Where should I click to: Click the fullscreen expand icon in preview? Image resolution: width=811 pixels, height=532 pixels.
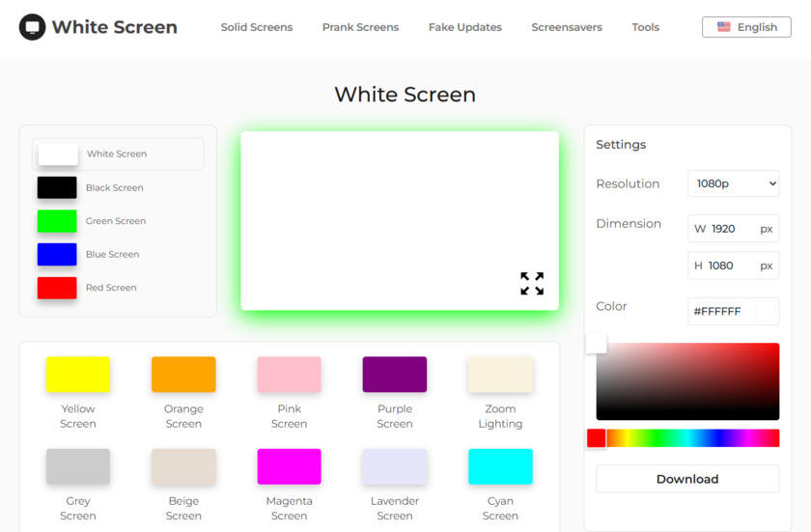pos(532,283)
